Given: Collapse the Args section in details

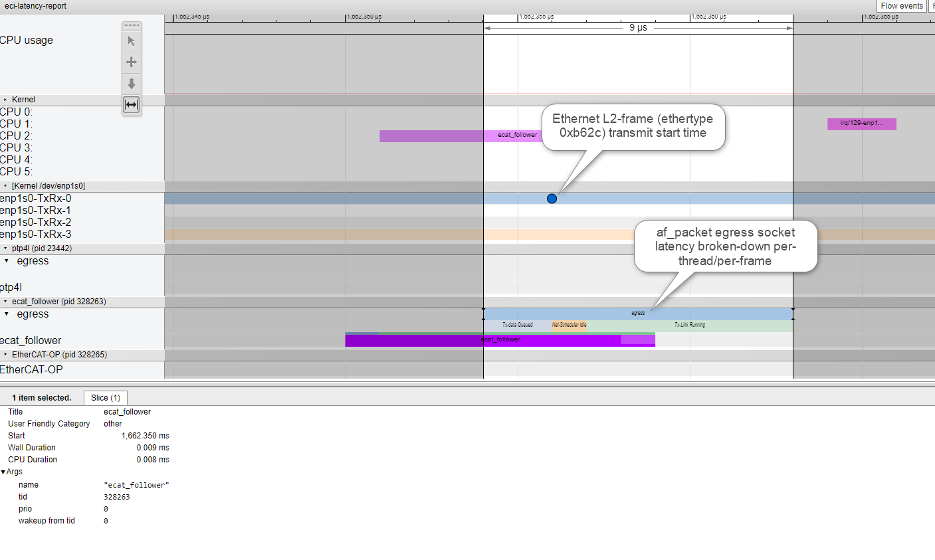Looking at the screenshot, I should click(3, 472).
